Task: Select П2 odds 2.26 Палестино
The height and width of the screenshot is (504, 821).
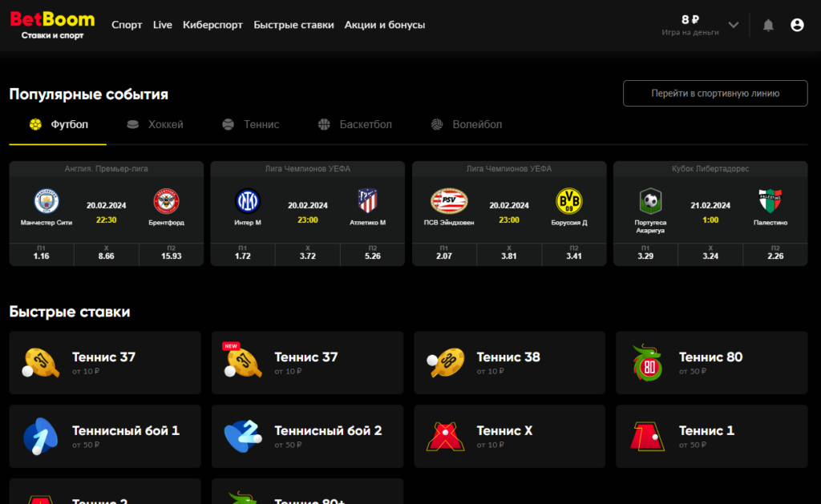Action: point(775,253)
